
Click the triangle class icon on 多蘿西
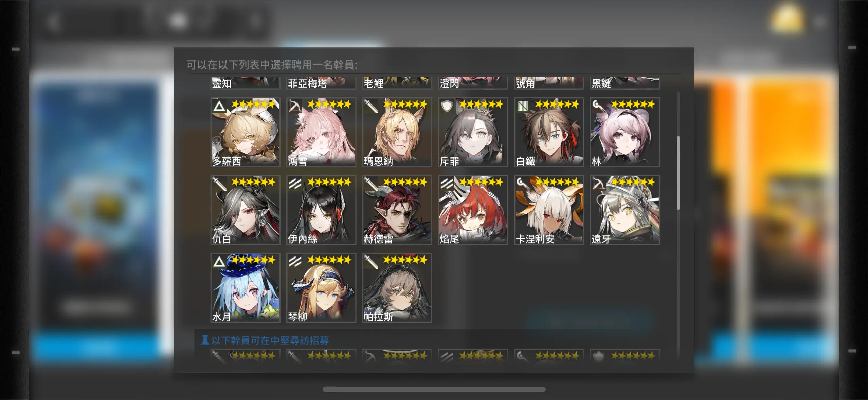tap(219, 107)
